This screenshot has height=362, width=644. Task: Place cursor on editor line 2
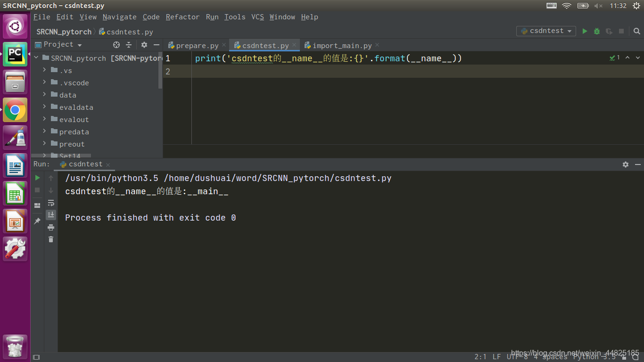(417, 72)
